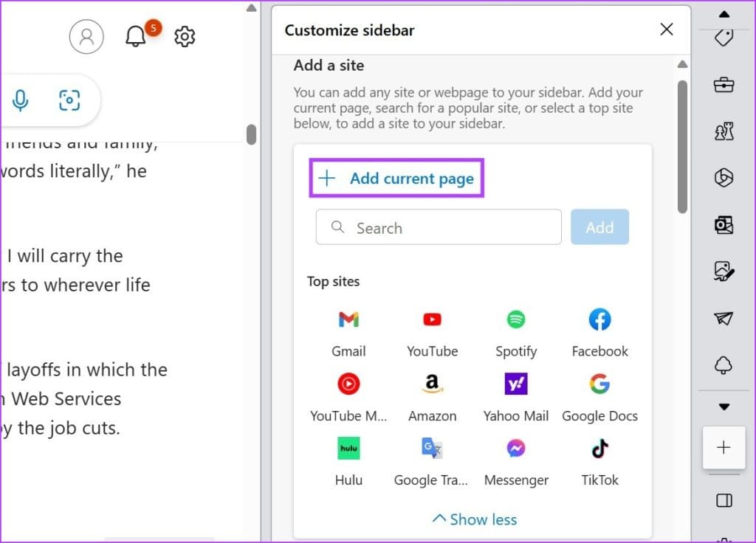Toggle the sidebar panel layout icon
Image resolution: width=756 pixels, height=543 pixels.
[x=724, y=500]
